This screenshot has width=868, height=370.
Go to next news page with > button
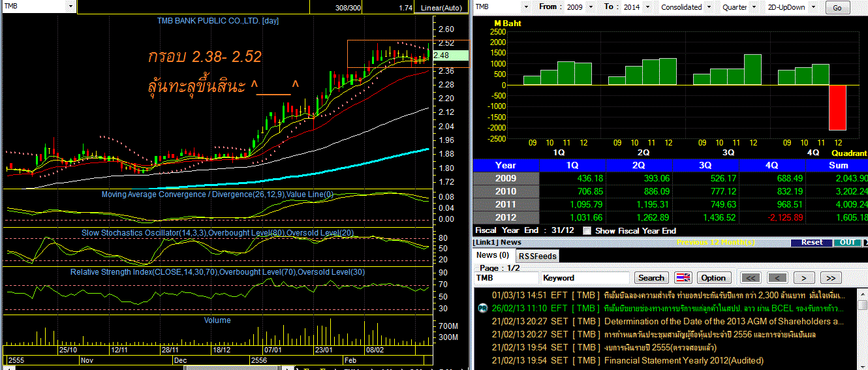(x=803, y=277)
